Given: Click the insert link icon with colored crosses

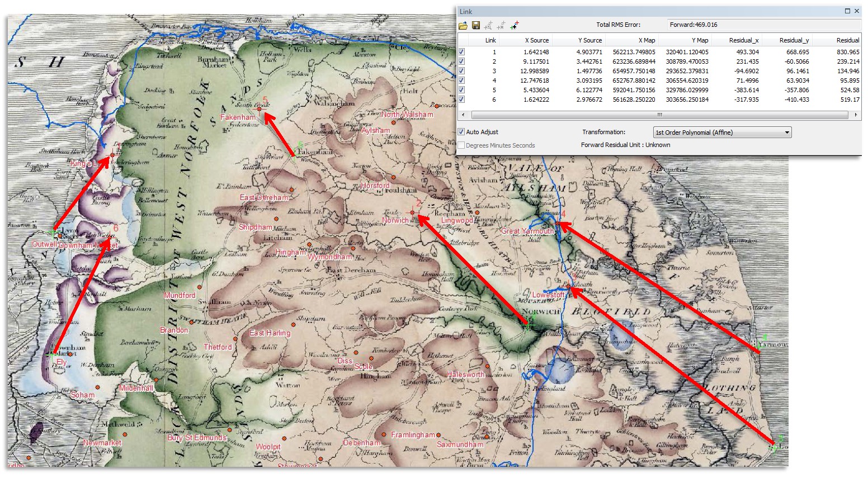Looking at the screenshot, I should (x=514, y=25).
